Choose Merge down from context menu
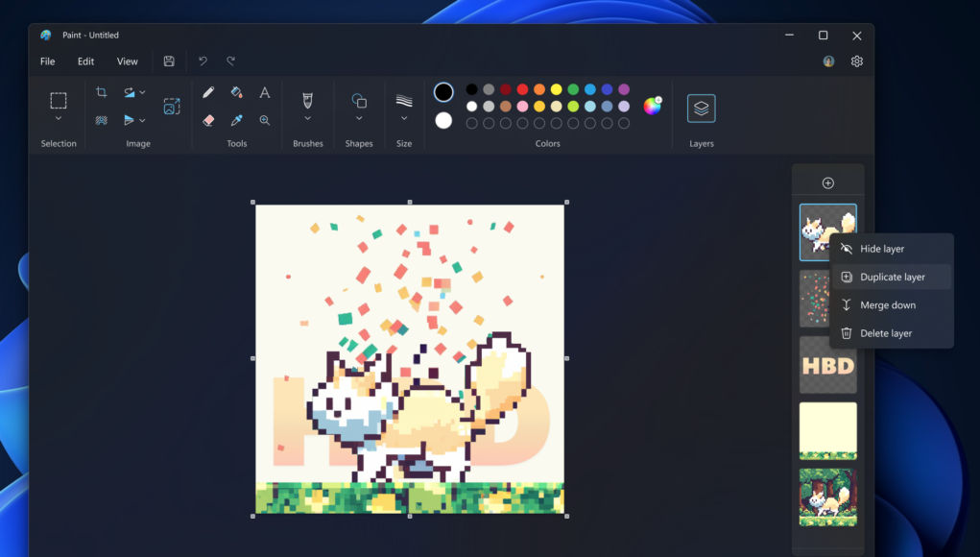 pos(892,305)
